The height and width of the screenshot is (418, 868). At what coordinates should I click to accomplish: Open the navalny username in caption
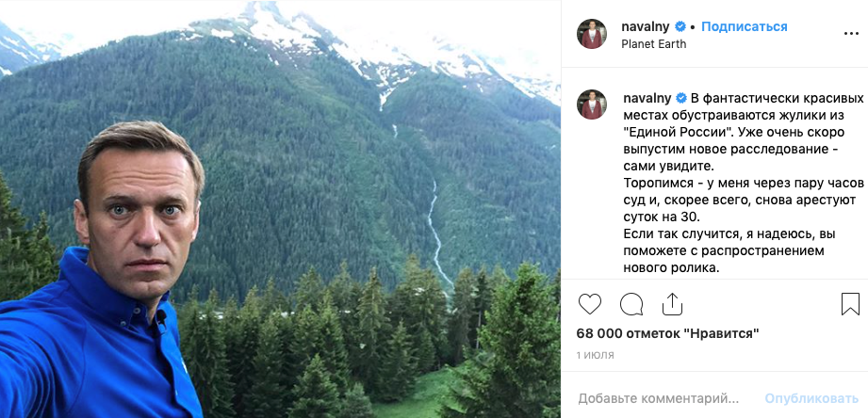click(647, 99)
